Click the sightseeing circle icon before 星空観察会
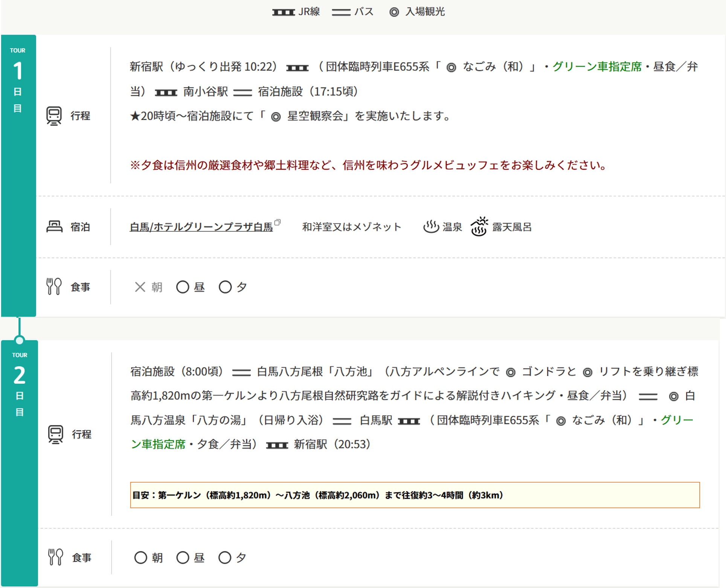 click(276, 117)
